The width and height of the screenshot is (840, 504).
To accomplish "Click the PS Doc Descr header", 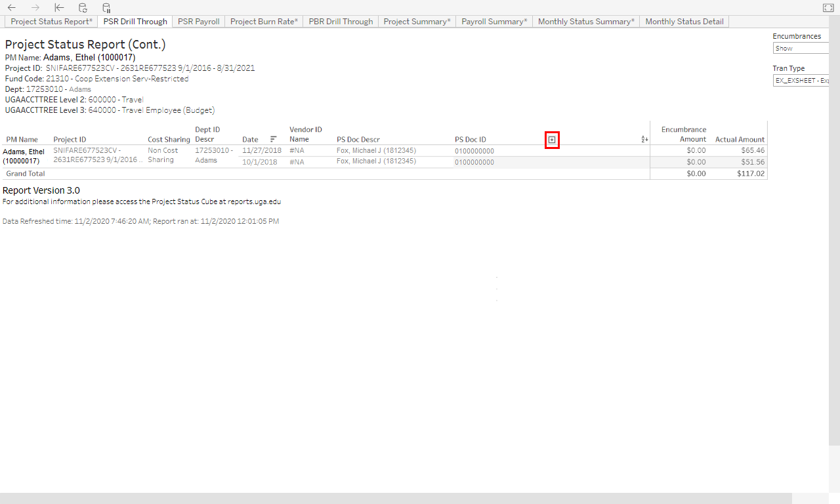I will pos(358,139).
